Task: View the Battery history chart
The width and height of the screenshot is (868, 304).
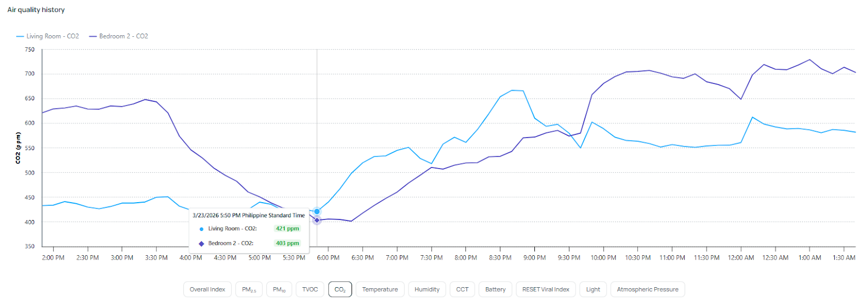Action: tap(495, 289)
